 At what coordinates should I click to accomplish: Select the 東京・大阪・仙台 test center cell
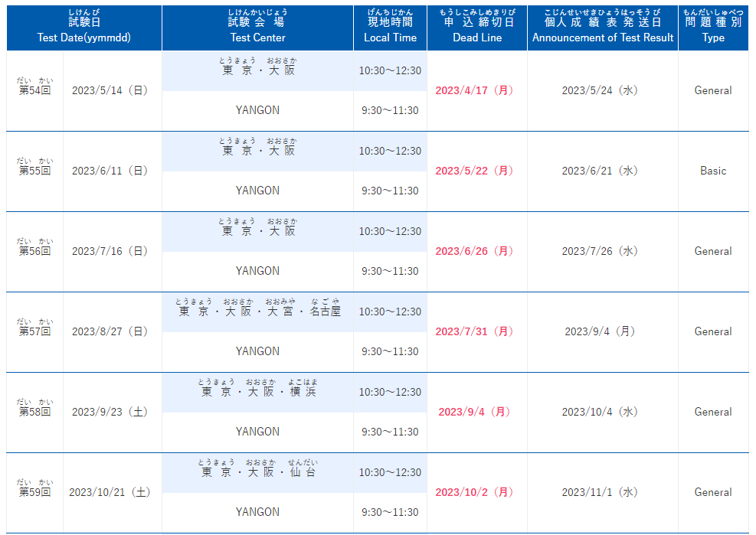257,473
